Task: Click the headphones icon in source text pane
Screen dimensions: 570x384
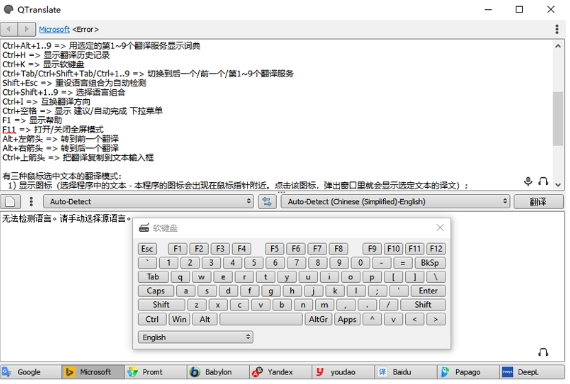Action: click(543, 181)
